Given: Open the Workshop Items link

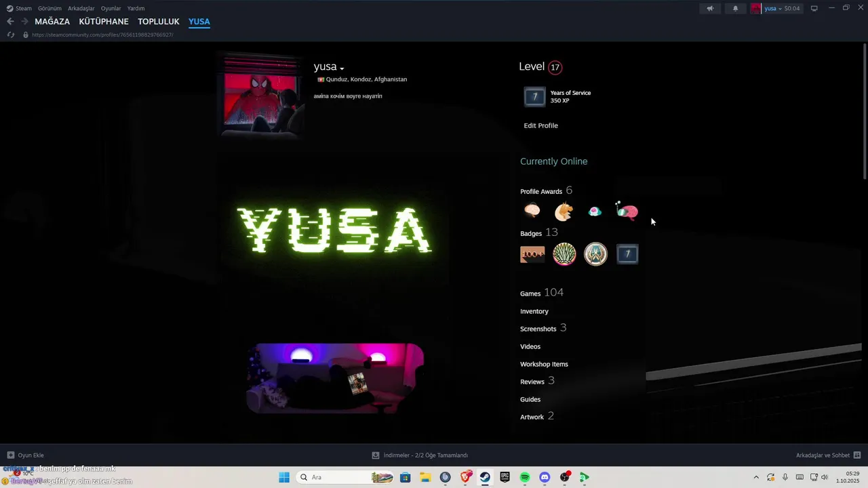Looking at the screenshot, I should click(x=544, y=364).
